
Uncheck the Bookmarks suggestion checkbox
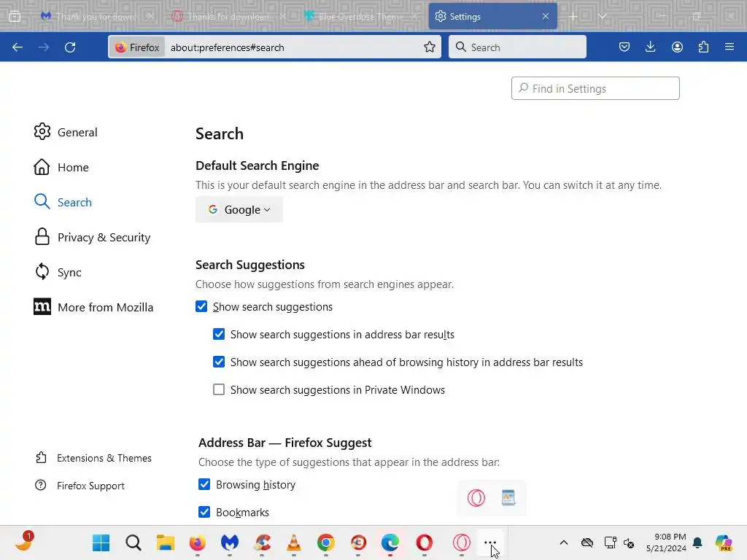[x=204, y=512]
